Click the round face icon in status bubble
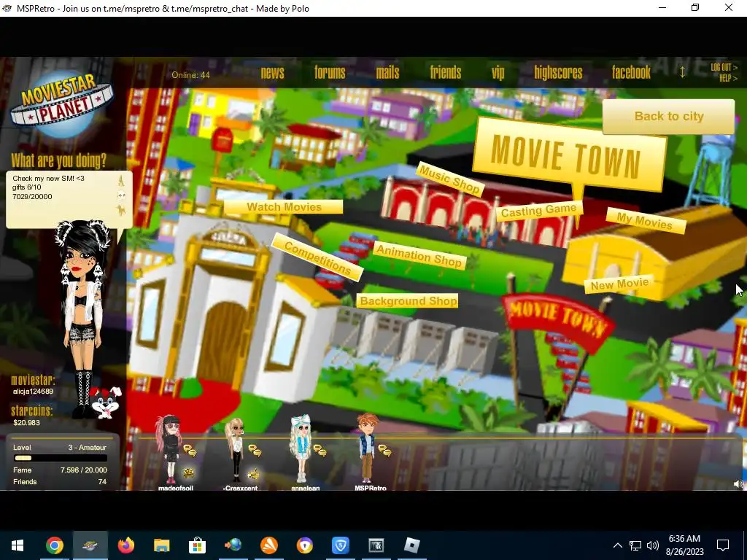 pyautogui.click(x=121, y=195)
